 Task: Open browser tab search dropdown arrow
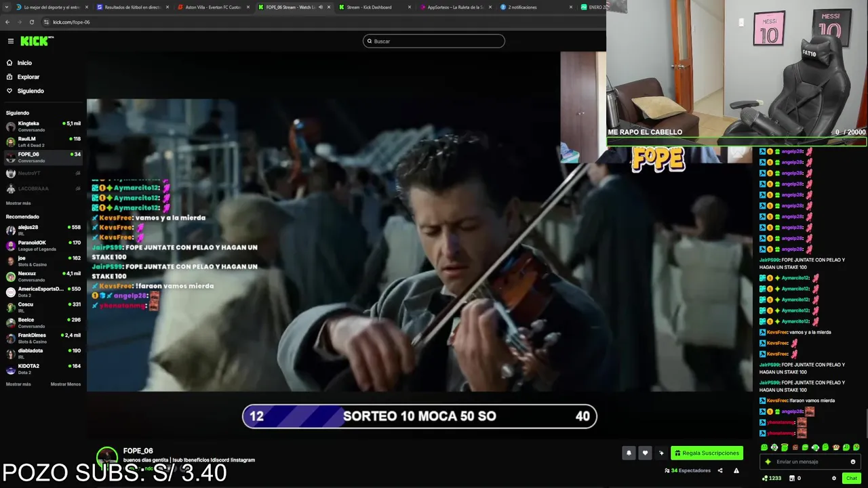[7, 7]
